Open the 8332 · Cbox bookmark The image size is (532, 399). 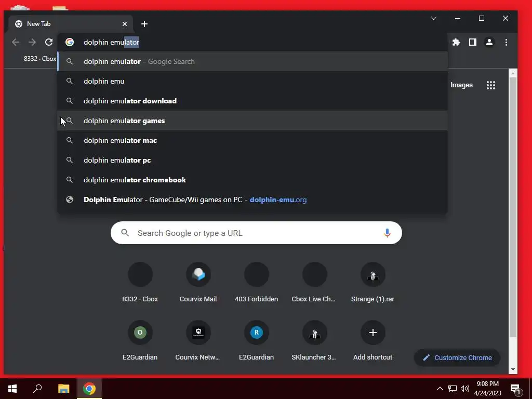[x=39, y=58]
